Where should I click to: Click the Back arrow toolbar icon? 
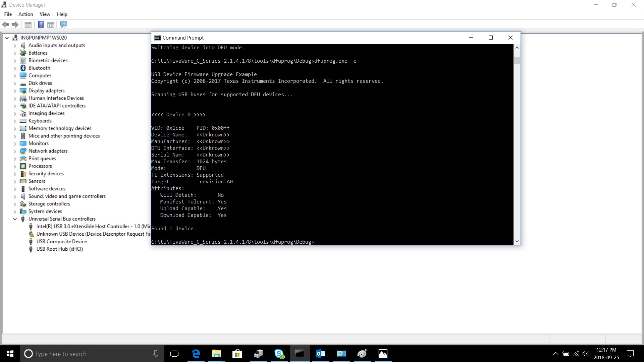tap(5, 24)
